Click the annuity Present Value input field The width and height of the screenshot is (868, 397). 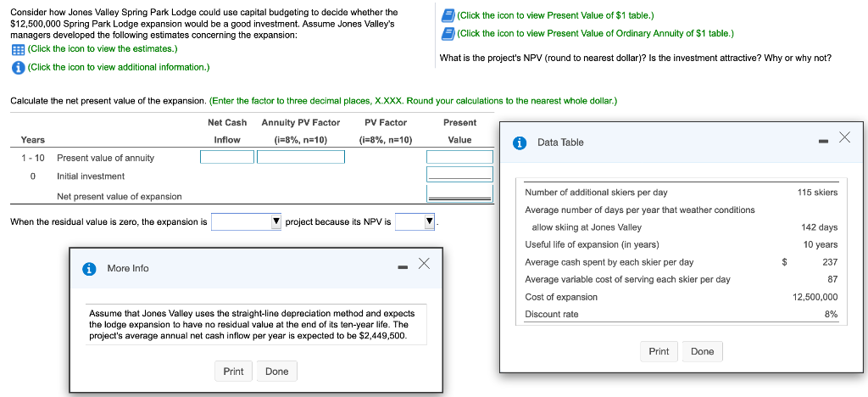[459, 157]
